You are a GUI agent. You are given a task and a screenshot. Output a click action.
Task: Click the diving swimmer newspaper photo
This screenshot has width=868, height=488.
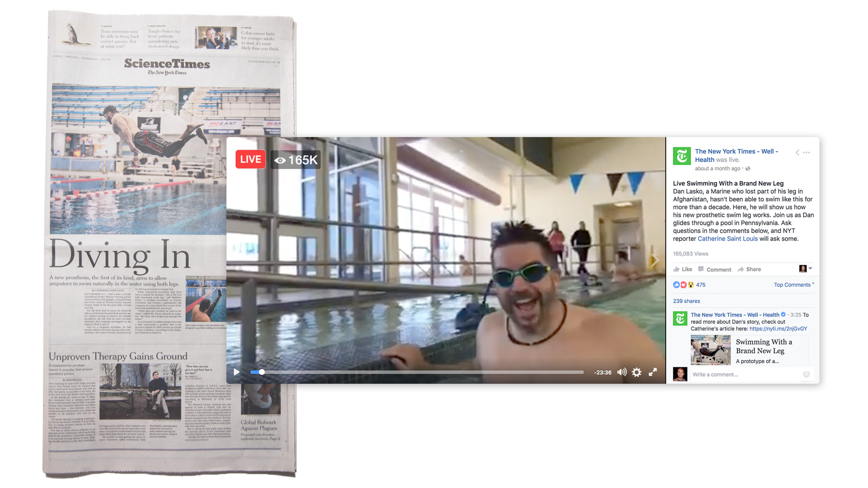tap(139, 160)
